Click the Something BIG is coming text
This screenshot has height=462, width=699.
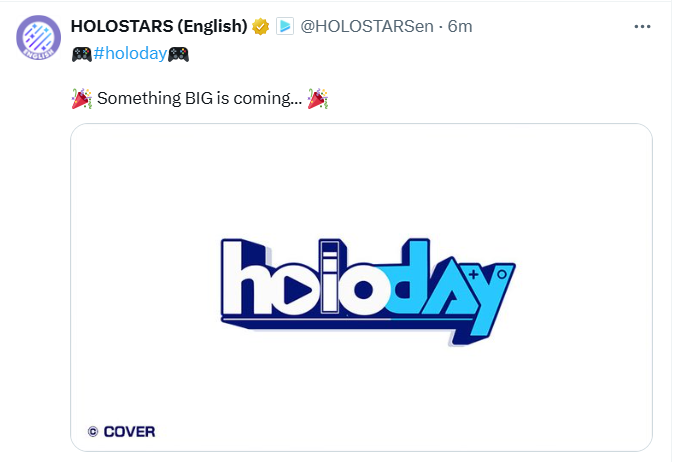click(199, 99)
